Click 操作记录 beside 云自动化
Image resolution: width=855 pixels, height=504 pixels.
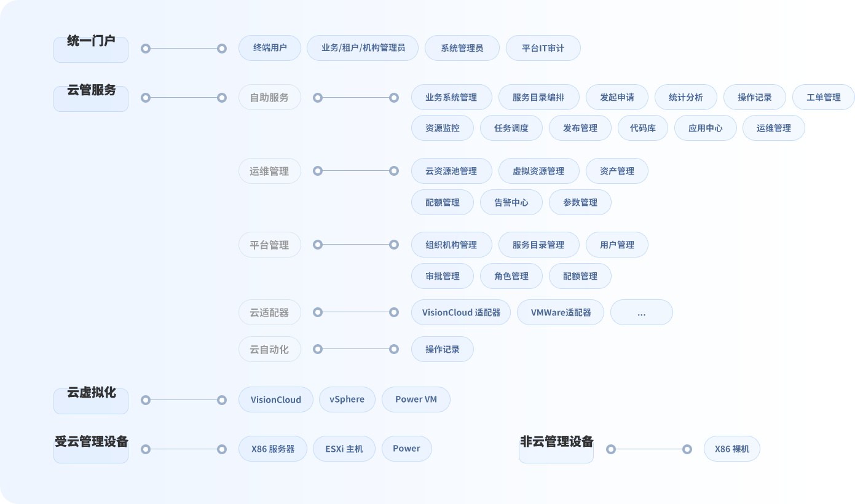click(443, 349)
